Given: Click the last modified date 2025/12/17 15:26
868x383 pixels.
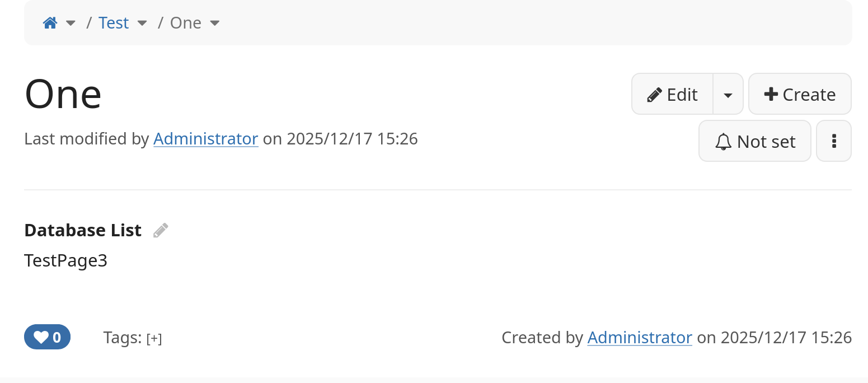Looking at the screenshot, I should click(x=352, y=138).
